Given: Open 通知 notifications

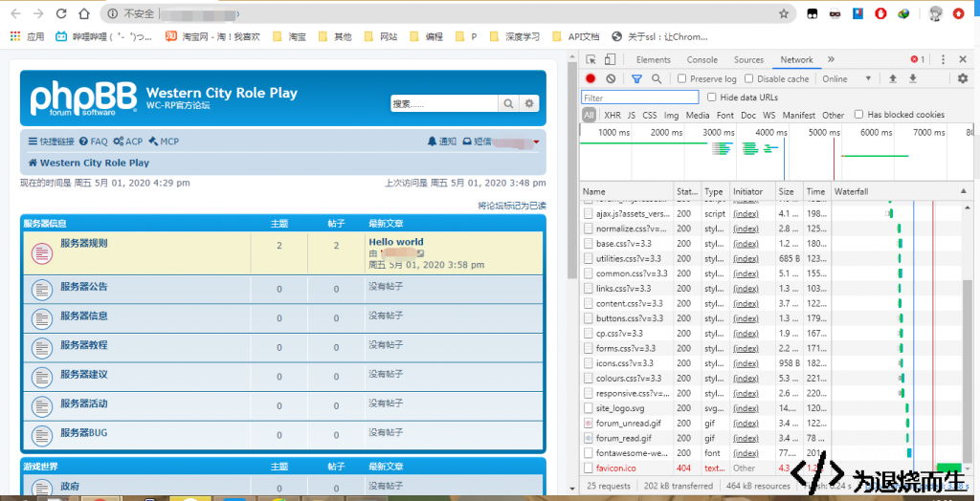Looking at the screenshot, I should (442, 142).
